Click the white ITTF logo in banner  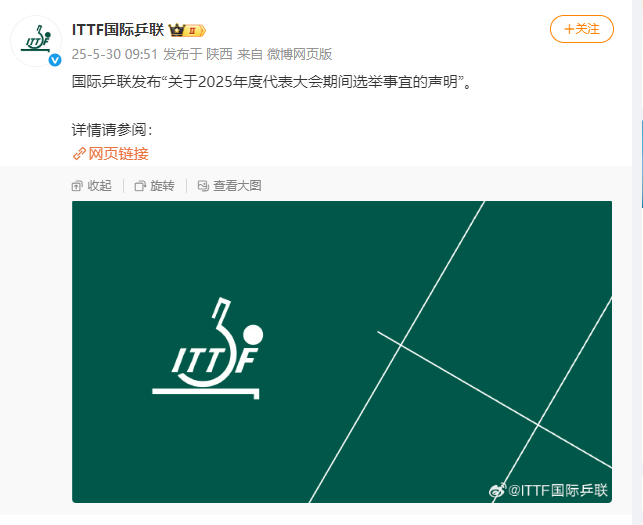[208, 348]
